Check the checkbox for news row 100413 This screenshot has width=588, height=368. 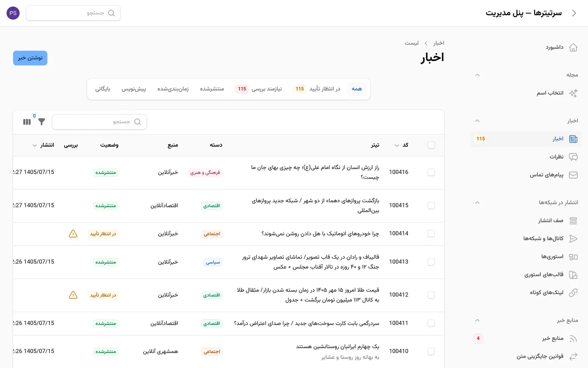(431, 262)
